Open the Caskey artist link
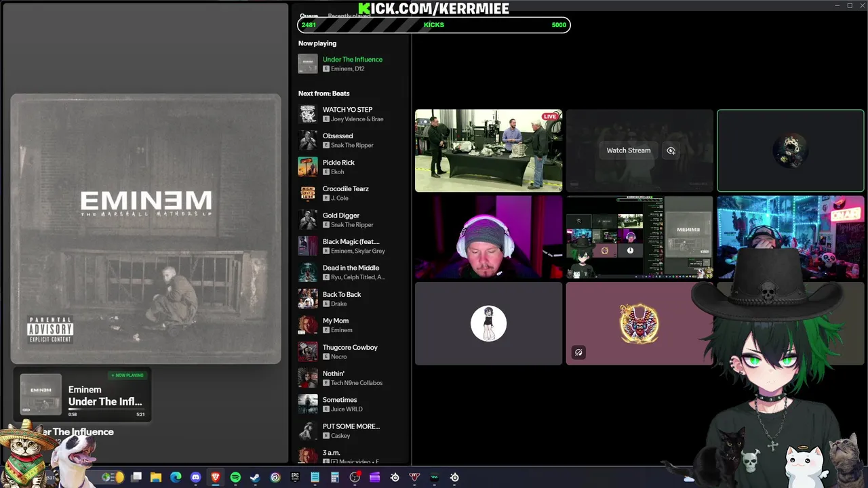The image size is (868, 488). tap(340, 436)
